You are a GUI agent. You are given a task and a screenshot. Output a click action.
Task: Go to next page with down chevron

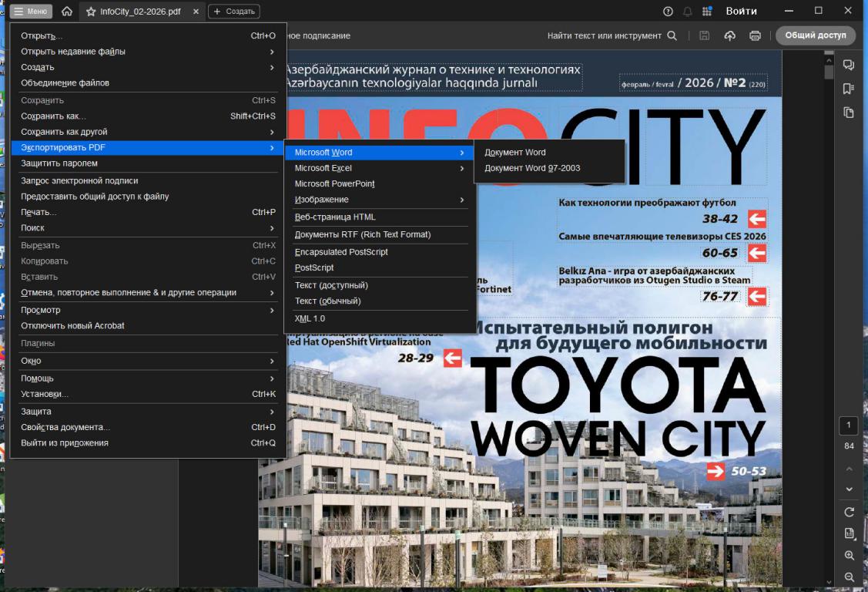(x=850, y=489)
